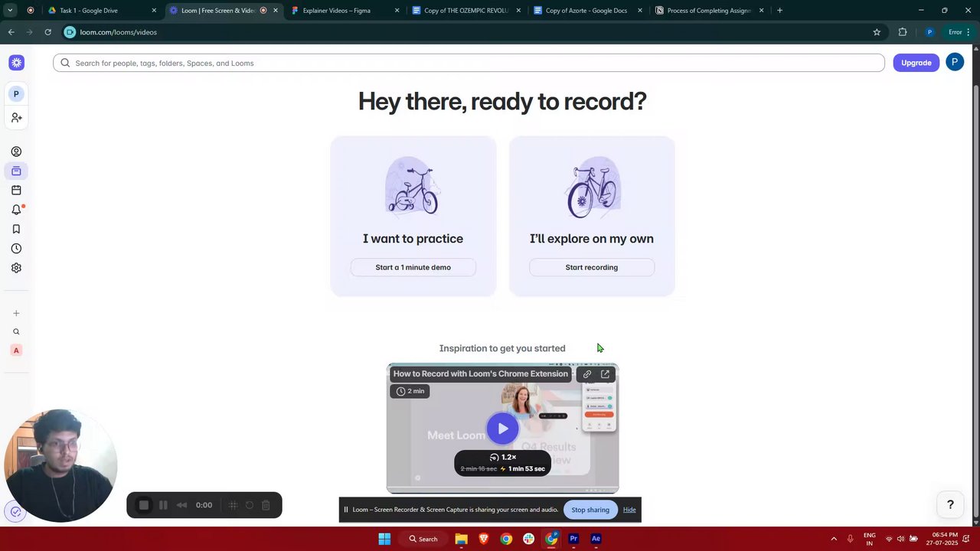The width and height of the screenshot is (980, 551).
Task: Click the small search icon in sidebar
Action: pyautogui.click(x=16, y=332)
